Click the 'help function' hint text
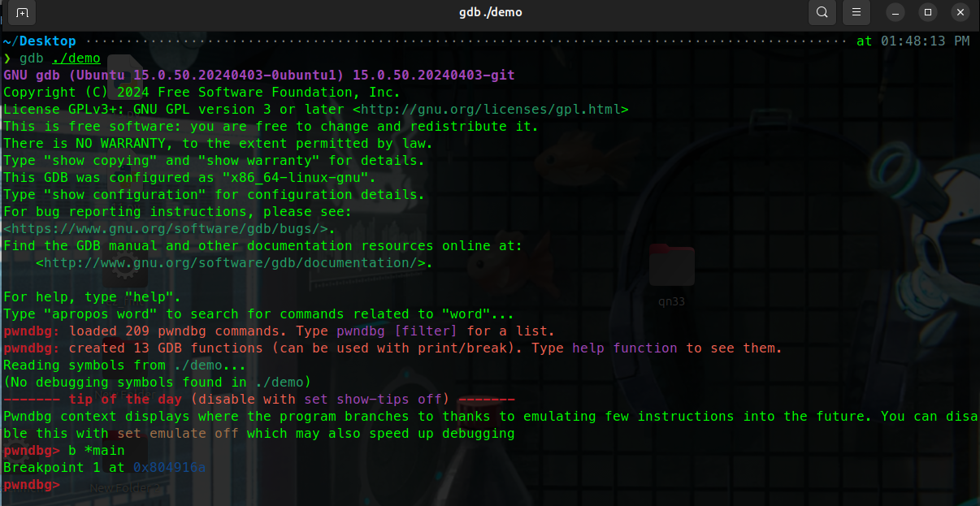The height and width of the screenshot is (506, 980). [x=625, y=348]
